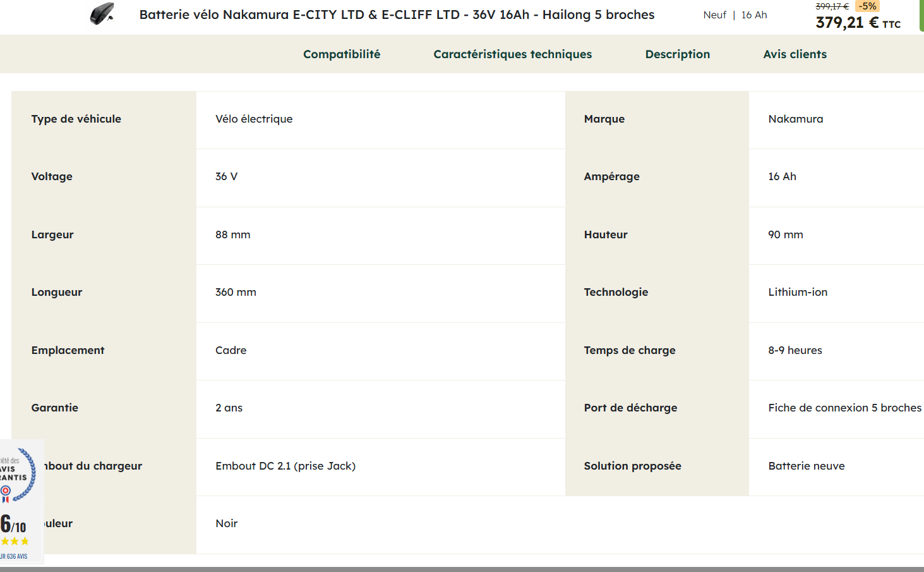The width and height of the screenshot is (924, 572).
Task: Click the current price 379,21 € TTC
Action: (858, 23)
